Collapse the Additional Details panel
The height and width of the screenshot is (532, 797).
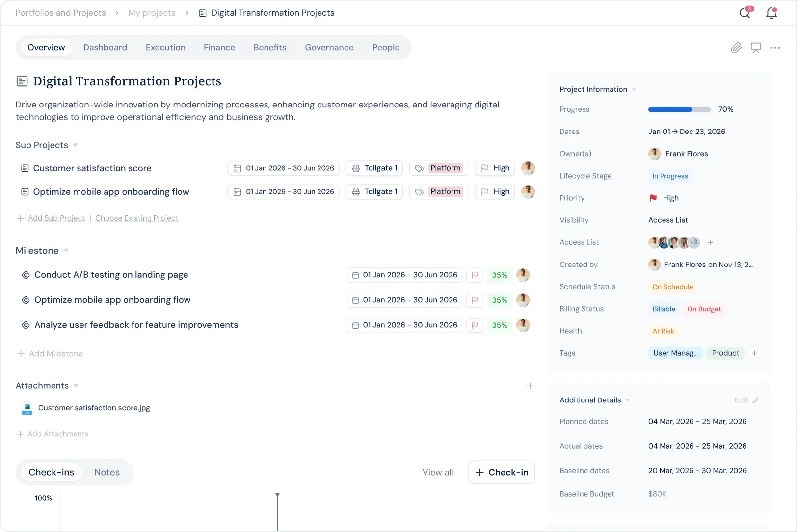[627, 400]
